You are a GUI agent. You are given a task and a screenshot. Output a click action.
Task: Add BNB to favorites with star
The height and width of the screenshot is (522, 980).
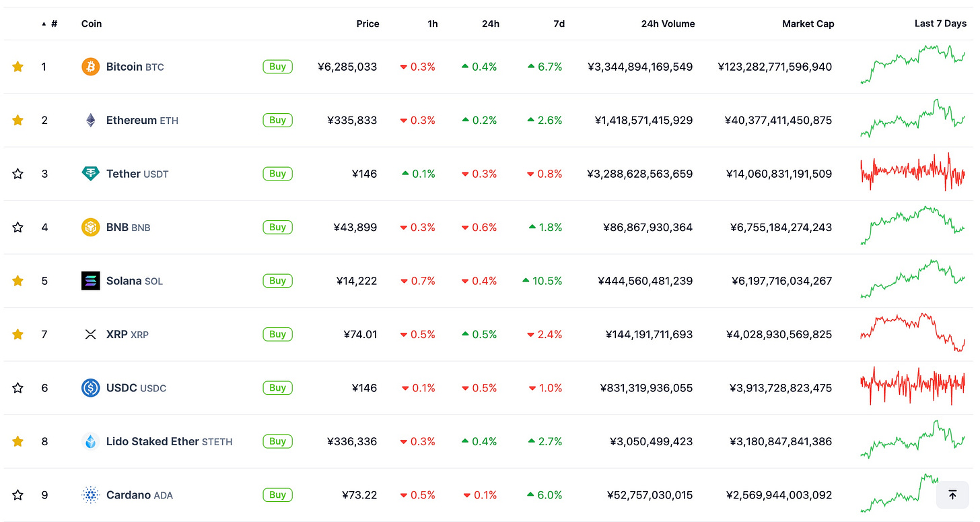[18, 227]
